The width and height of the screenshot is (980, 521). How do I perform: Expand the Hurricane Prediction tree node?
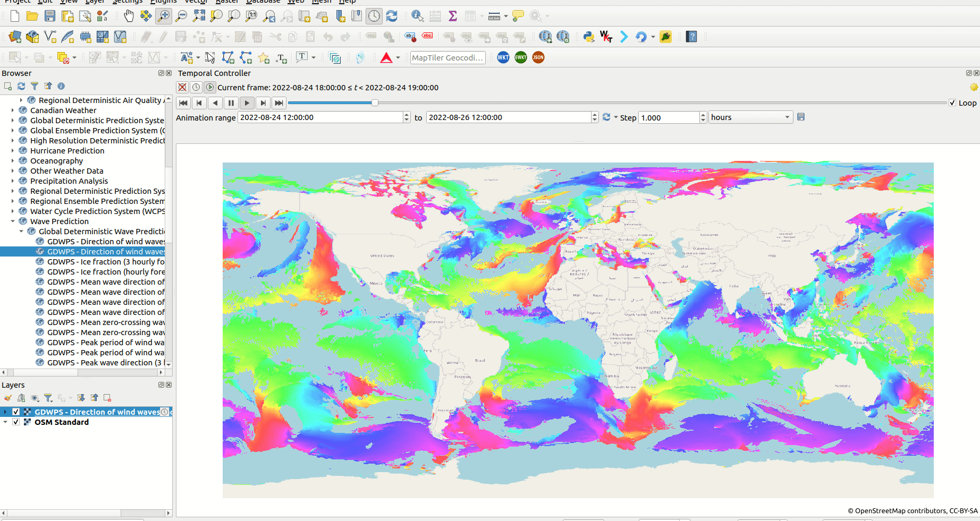click(13, 151)
